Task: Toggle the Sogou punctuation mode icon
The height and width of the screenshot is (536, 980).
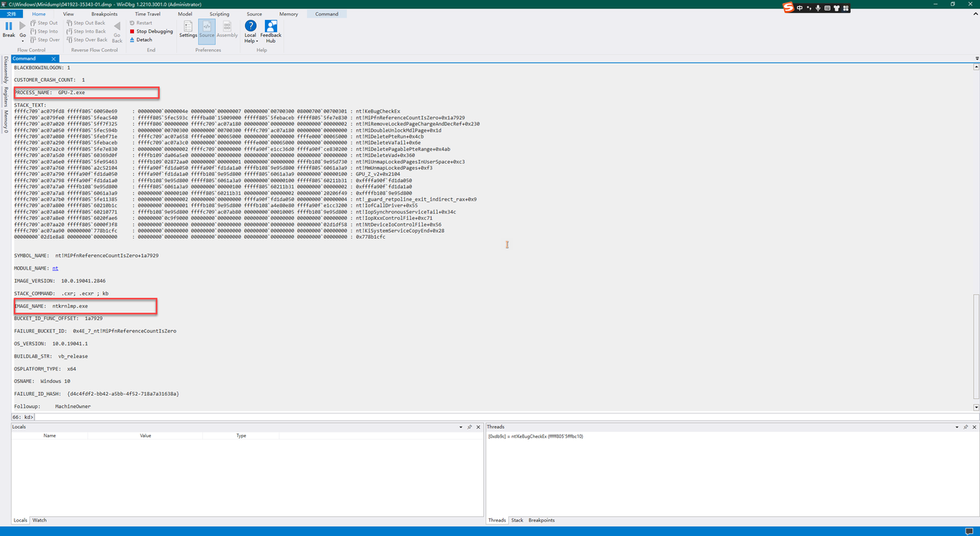Action: tap(809, 8)
